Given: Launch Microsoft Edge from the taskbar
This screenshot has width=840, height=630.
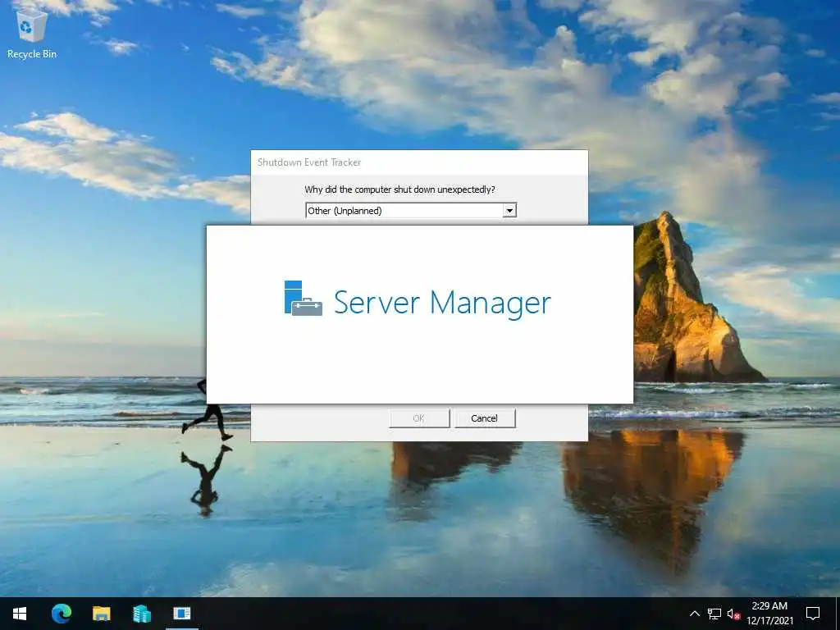Looking at the screenshot, I should (61, 614).
